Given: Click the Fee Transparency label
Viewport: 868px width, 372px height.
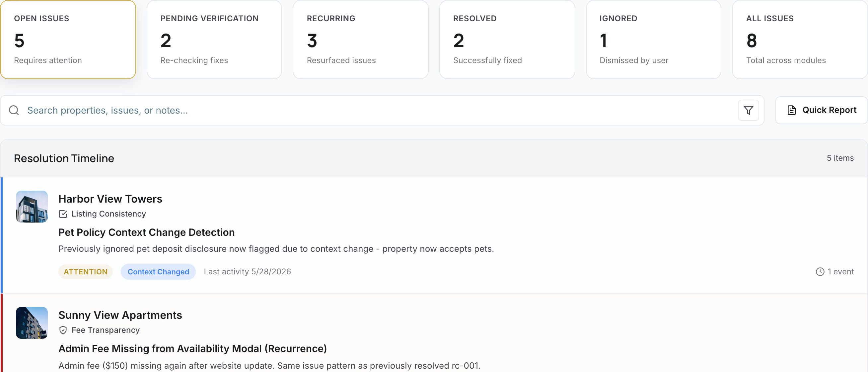Looking at the screenshot, I should point(106,330).
